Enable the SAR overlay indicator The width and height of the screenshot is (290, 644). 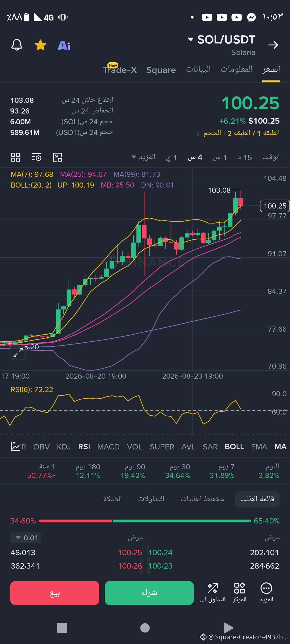coord(210,447)
